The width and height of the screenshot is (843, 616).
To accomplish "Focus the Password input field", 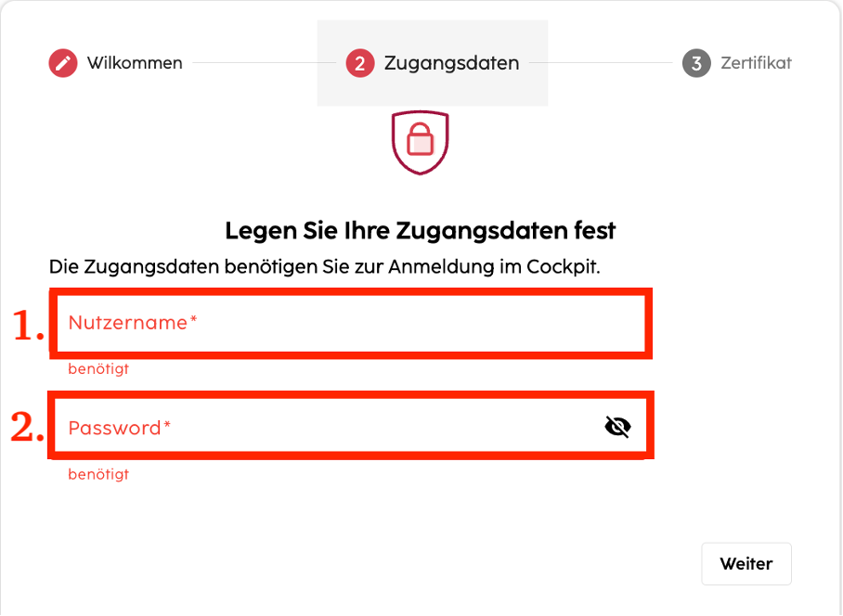I will tap(351, 426).
